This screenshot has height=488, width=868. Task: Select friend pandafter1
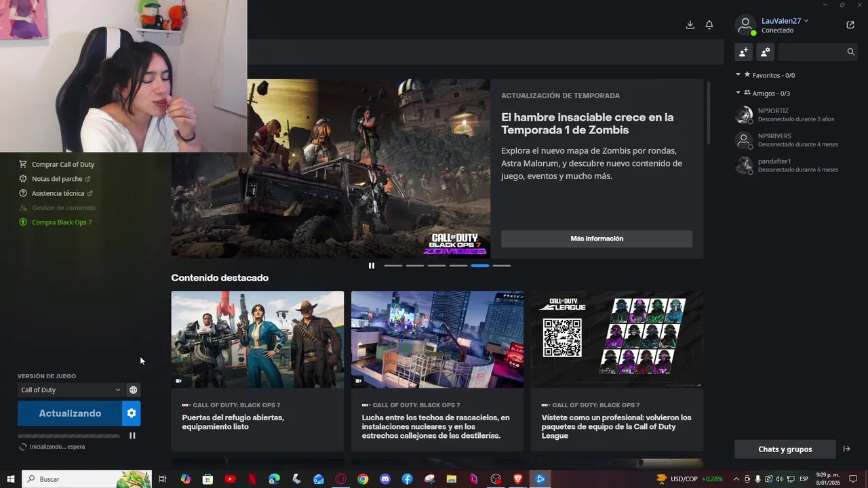point(797,165)
